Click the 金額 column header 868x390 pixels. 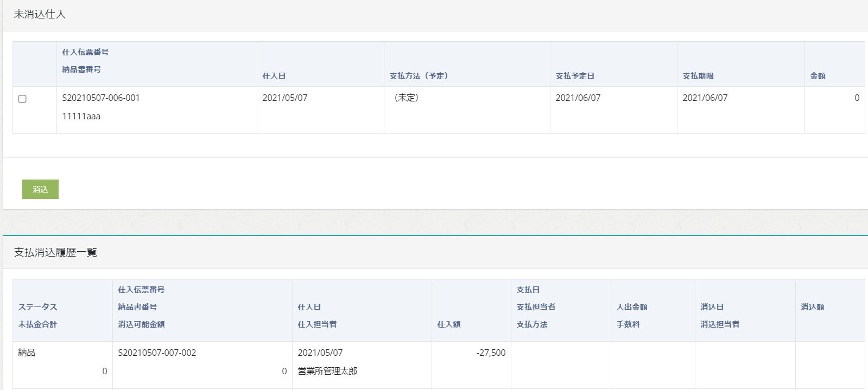point(818,76)
